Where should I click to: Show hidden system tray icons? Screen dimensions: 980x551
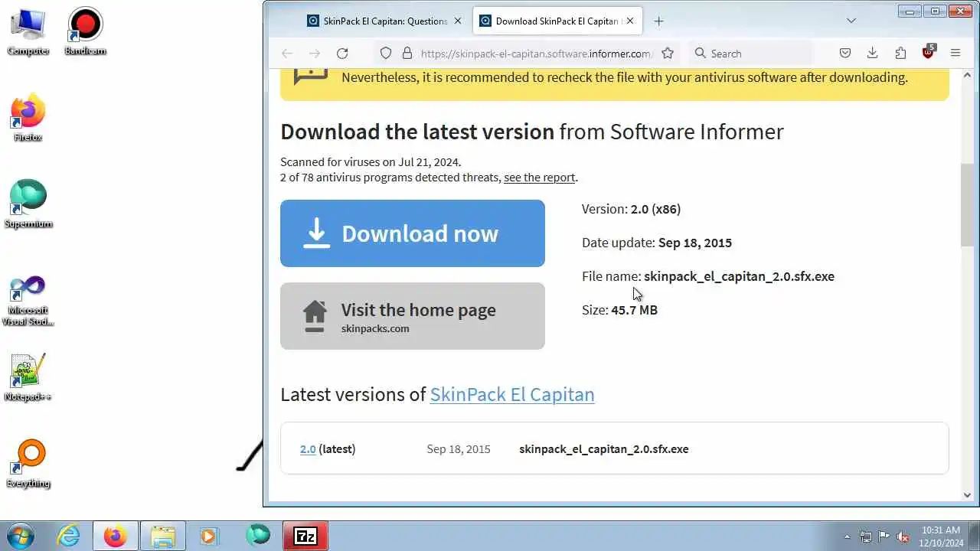[847, 536]
